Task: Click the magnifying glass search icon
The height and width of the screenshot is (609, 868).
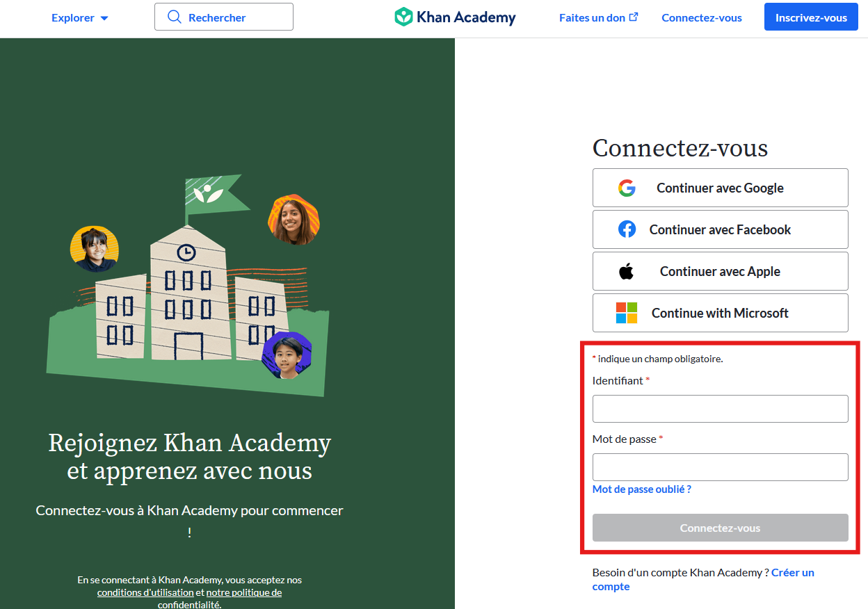Action: pyautogui.click(x=175, y=17)
